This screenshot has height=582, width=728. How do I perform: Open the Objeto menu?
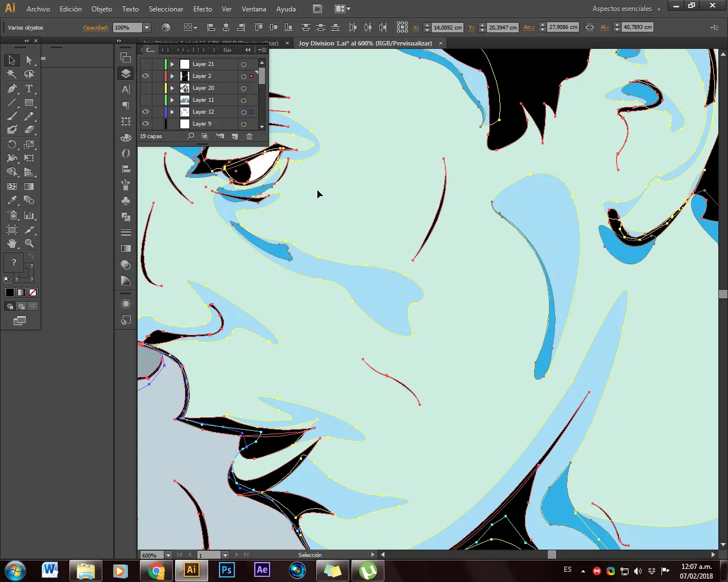point(102,9)
